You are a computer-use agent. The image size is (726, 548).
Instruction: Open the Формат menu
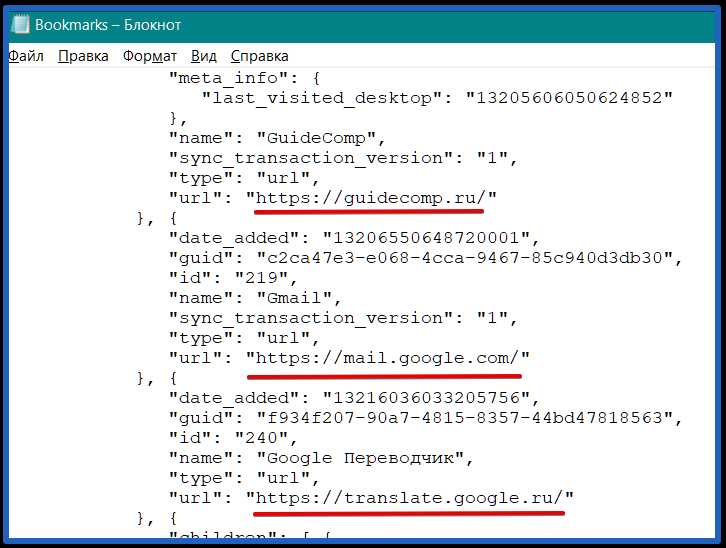click(x=150, y=56)
